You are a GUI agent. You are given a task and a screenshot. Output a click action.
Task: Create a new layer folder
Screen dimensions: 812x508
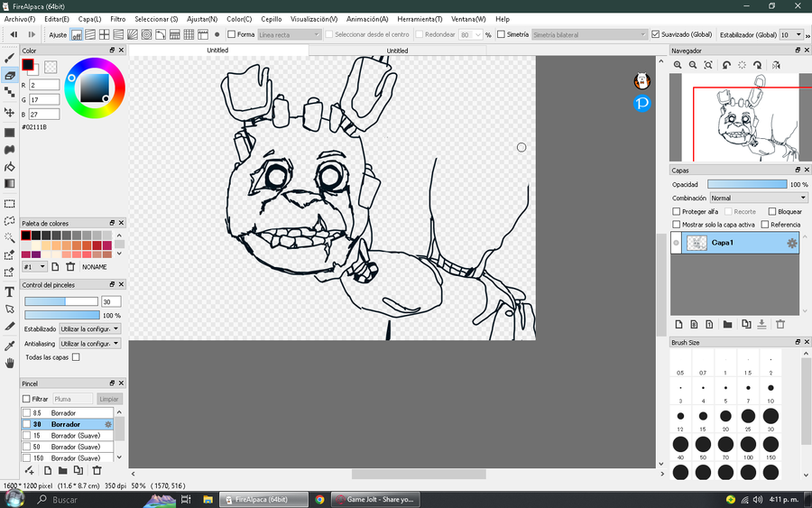pos(727,324)
